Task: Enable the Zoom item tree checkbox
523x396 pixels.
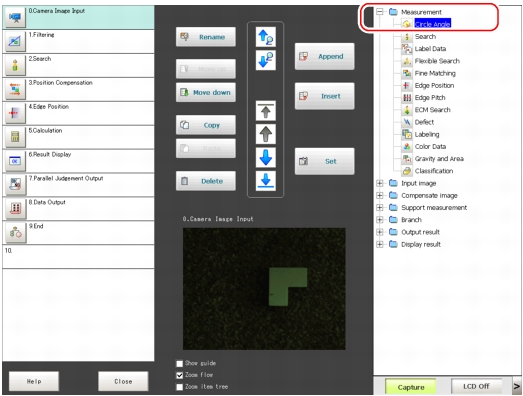Action: pos(180,387)
